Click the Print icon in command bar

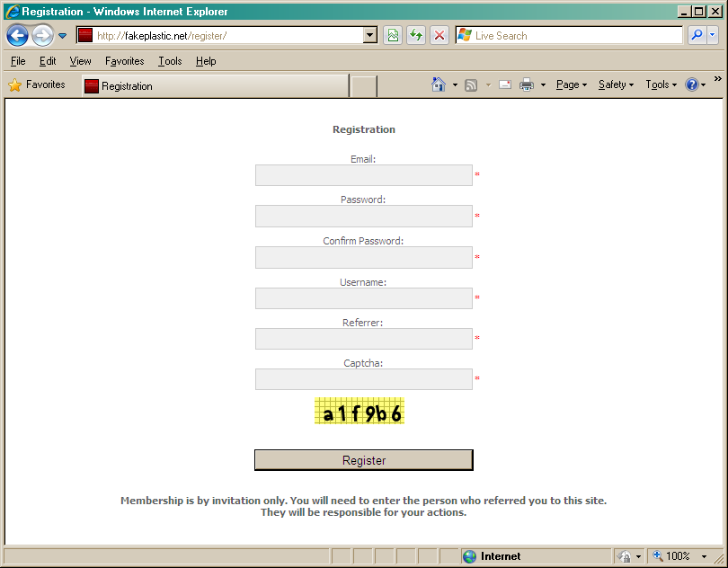click(x=527, y=84)
